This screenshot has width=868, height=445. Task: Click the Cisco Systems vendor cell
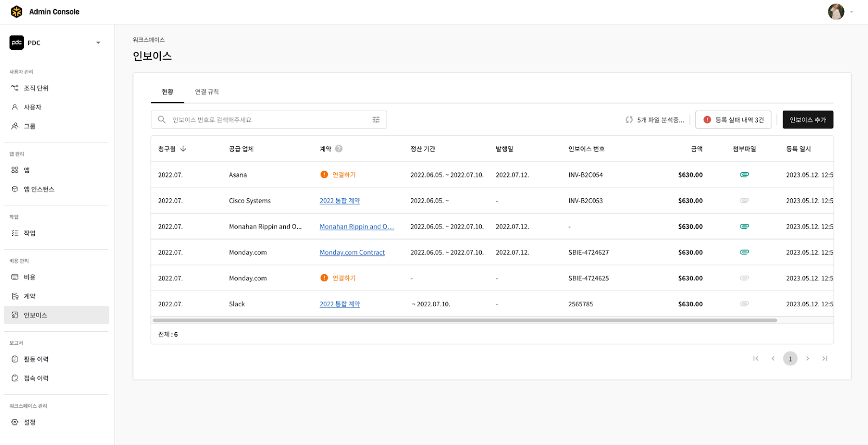[x=250, y=201]
